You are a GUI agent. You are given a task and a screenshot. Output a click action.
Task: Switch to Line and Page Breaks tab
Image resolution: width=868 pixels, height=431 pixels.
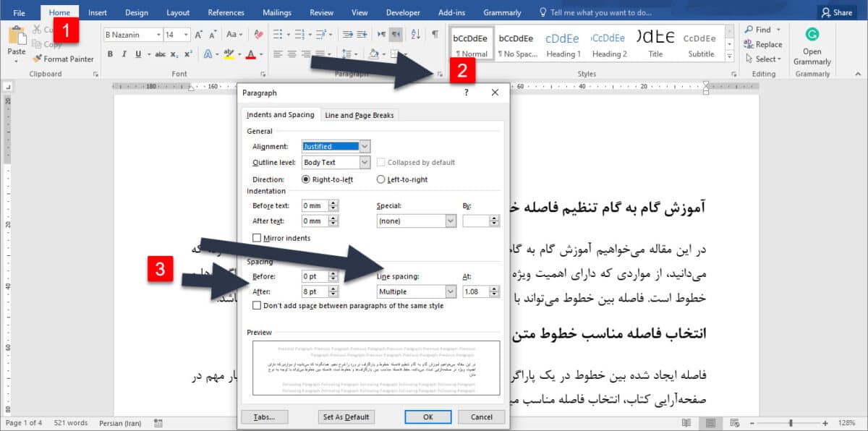coord(359,115)
